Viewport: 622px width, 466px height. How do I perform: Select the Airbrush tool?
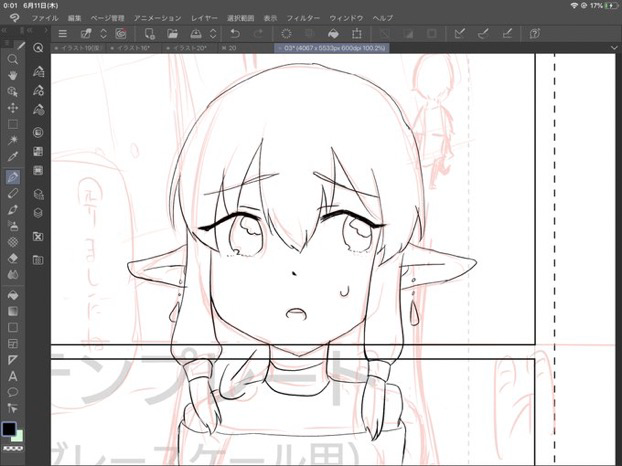tap(13, 226)
